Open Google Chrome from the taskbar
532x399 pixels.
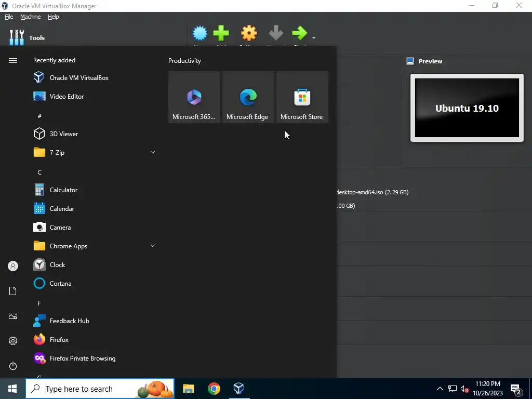pyautogui.click(x=214, y=389)
